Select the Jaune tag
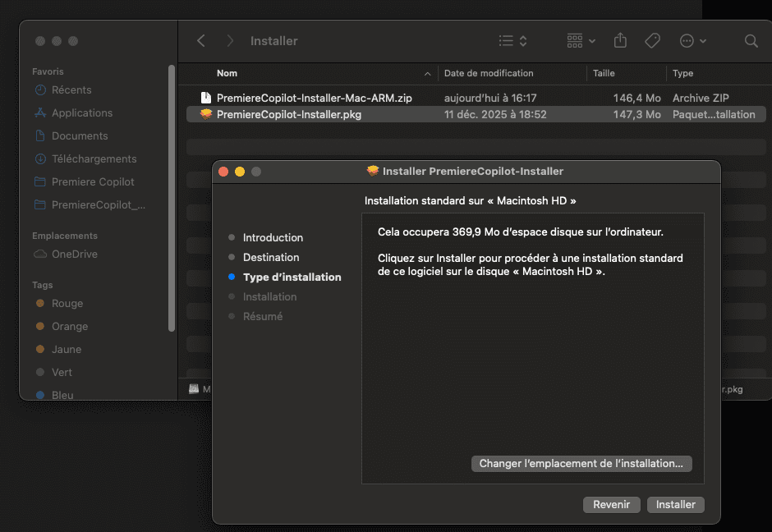772x532 pixels. click(x=67, y=350)
